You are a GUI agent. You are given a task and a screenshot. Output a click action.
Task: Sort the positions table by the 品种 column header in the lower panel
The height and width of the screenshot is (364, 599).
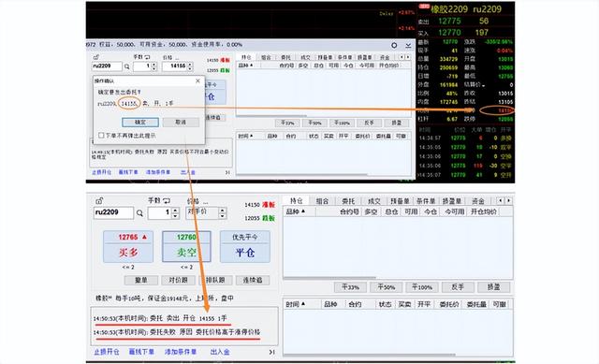296,211
